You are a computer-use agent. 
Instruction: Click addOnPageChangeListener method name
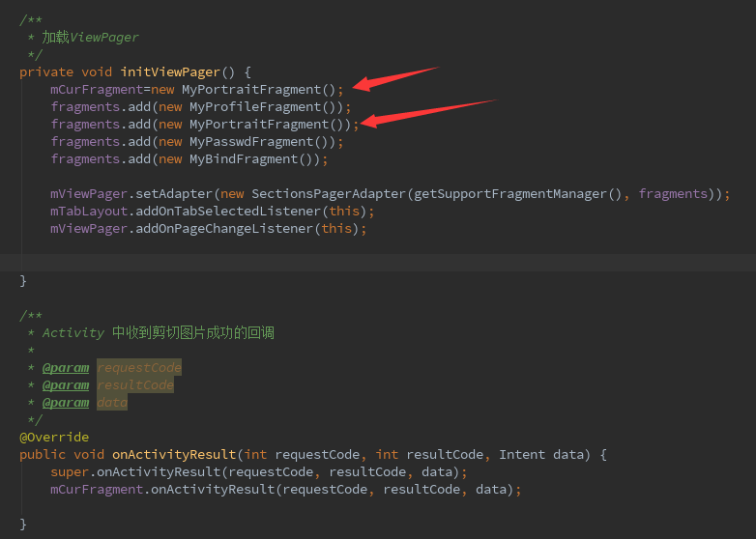point(224,228)
